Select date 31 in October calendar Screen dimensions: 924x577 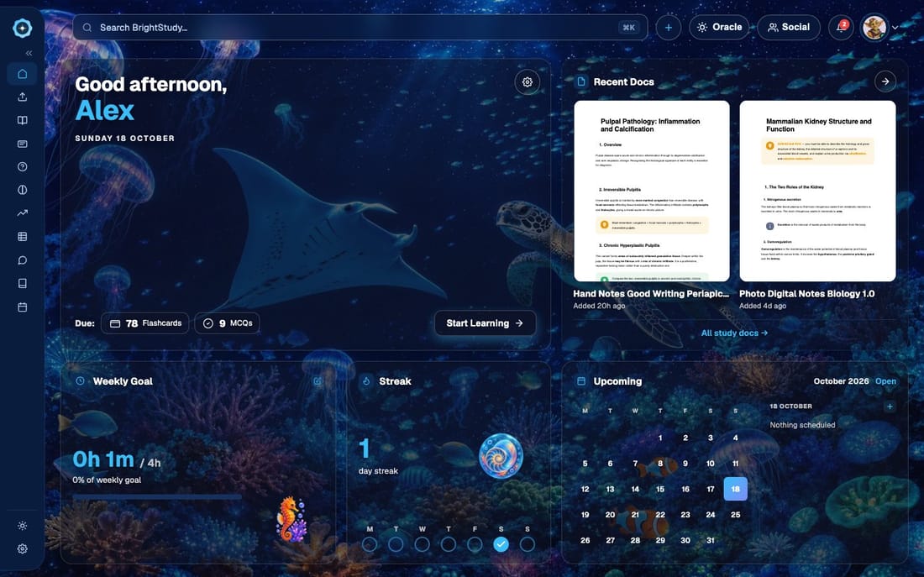click(x=711, y=540)
